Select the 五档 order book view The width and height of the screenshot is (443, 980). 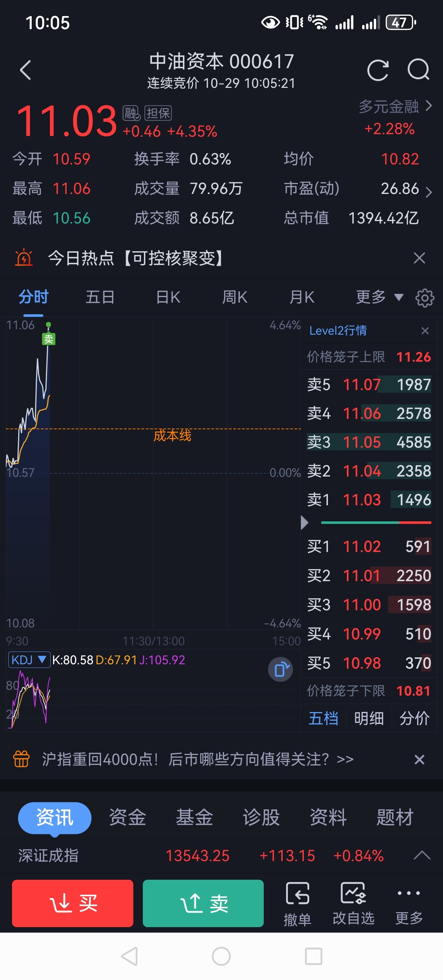tap(323, 719)
